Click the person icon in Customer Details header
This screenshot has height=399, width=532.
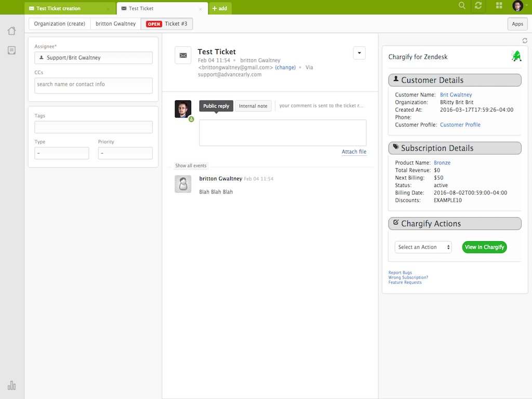(x=395, y=79)
